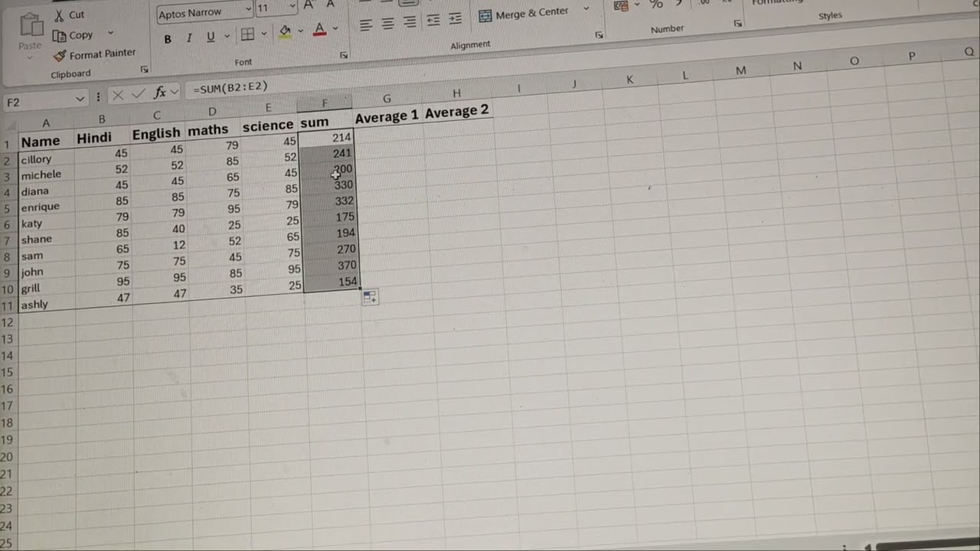Select the row 12 header
The image size is (980, 551).
click(7, 322)
